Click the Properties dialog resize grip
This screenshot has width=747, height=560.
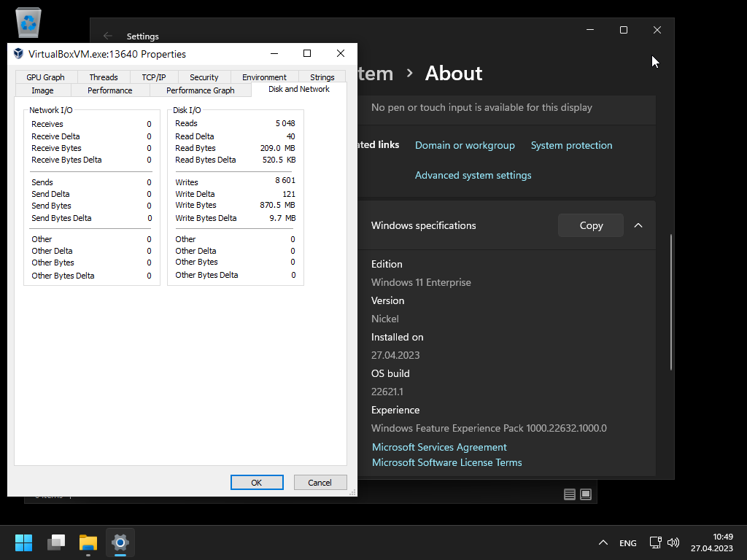click(x=352, y=492)
